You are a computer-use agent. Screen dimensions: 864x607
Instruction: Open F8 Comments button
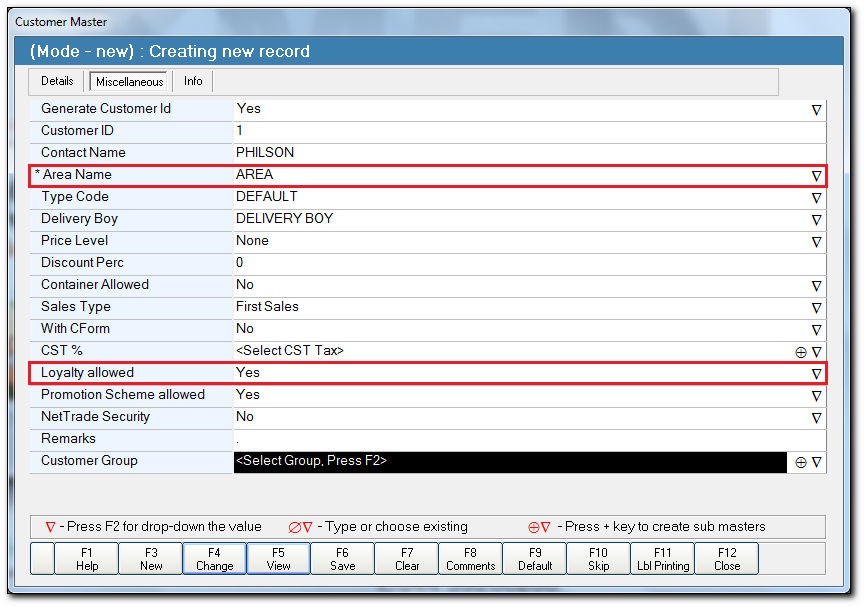coord(471,559)
